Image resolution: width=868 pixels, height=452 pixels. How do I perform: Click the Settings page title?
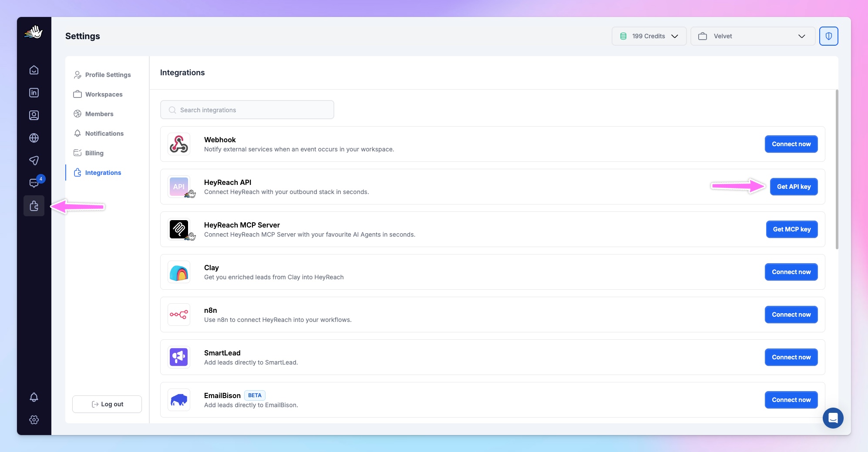83,36
